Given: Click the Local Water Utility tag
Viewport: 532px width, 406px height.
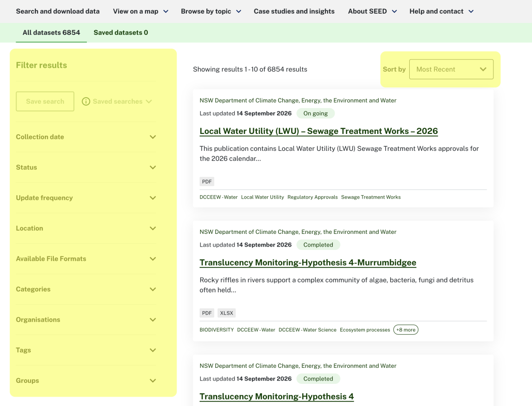Looking at the screenshot, I should [x=262, y=197].
